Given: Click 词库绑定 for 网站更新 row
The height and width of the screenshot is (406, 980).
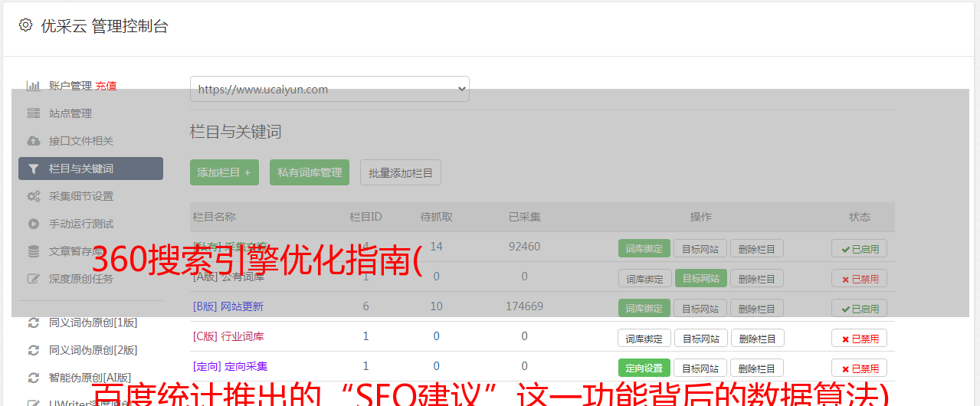Looking at the screenshot, I should [644, 308].
